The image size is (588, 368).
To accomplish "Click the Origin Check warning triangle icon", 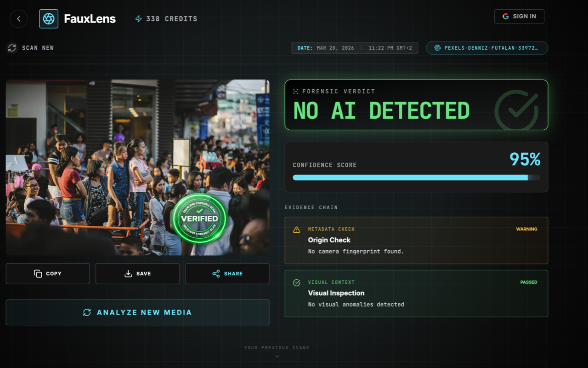I will click(297, 230).
